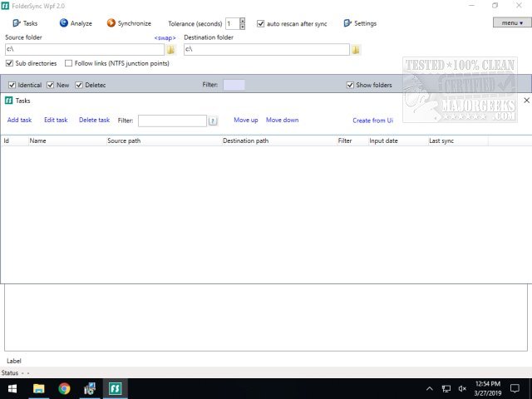The image size is (532, 399).
Task: Sort by Destination path column header
Action: (x=279, y=140)
